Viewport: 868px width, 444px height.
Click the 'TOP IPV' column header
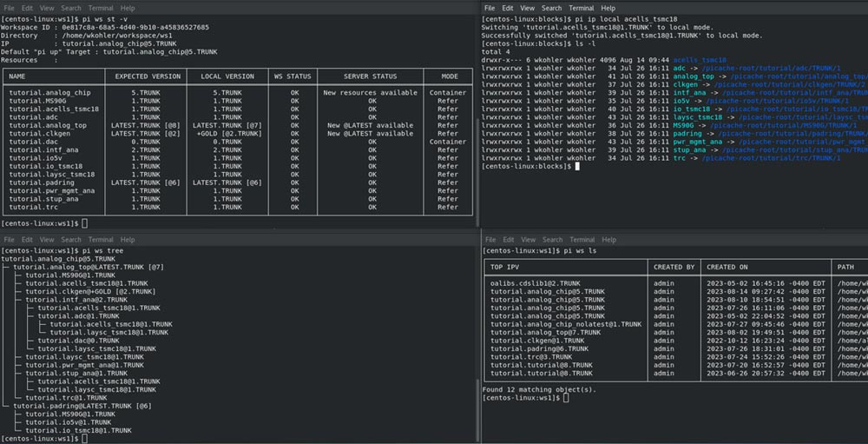click(505, 267)
